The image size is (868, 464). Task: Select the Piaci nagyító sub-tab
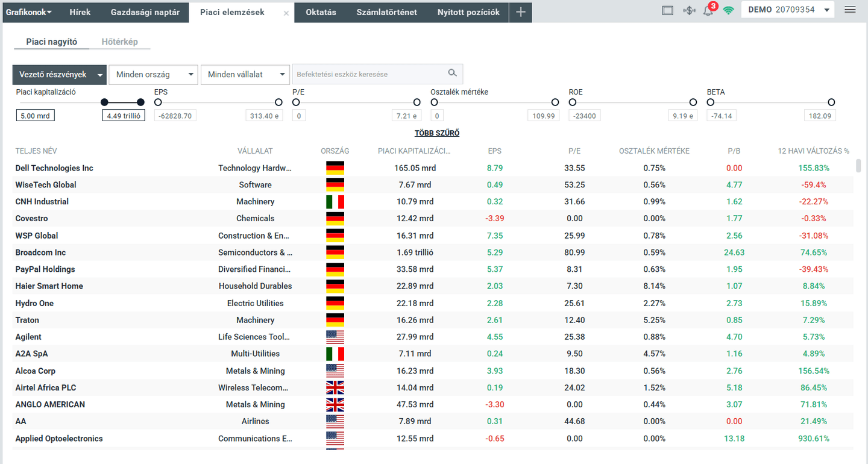click(x=52, y=42)
